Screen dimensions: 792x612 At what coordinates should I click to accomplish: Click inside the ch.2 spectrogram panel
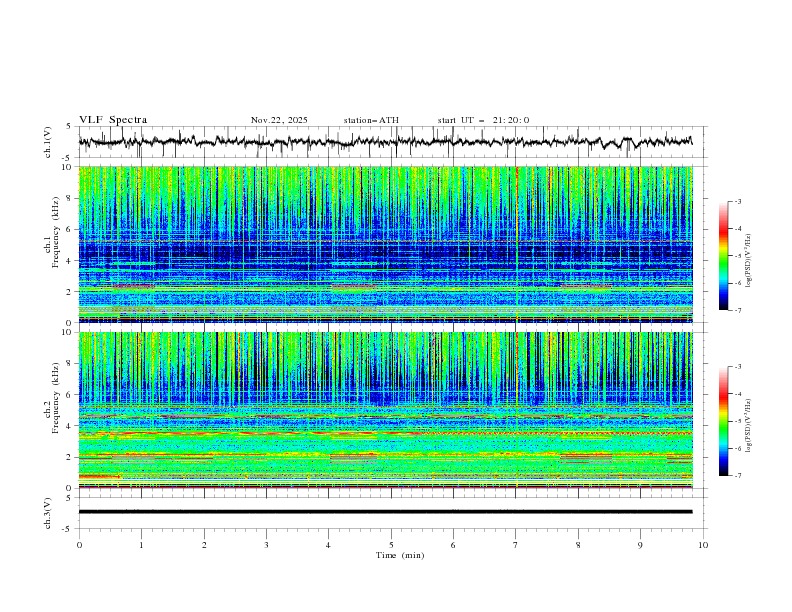pyautogui.click(x=385, y=410)
